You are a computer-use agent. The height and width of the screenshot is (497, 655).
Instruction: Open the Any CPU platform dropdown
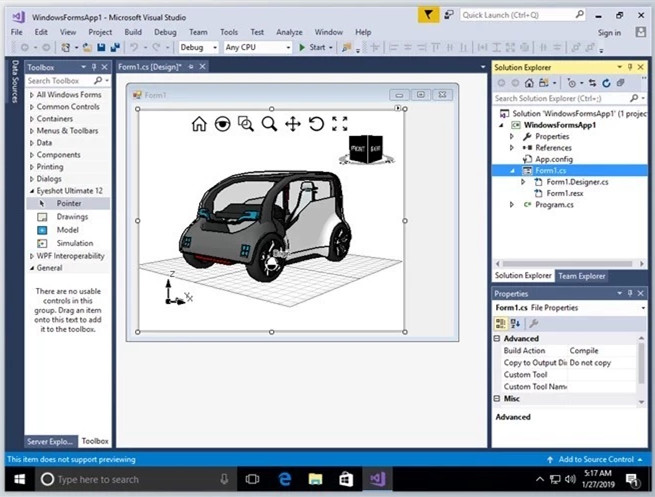coord(288,48)
